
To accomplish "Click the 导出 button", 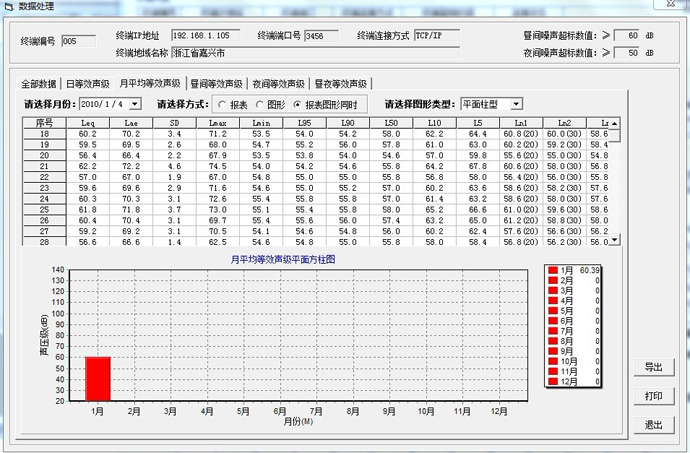I will [653, 367].
